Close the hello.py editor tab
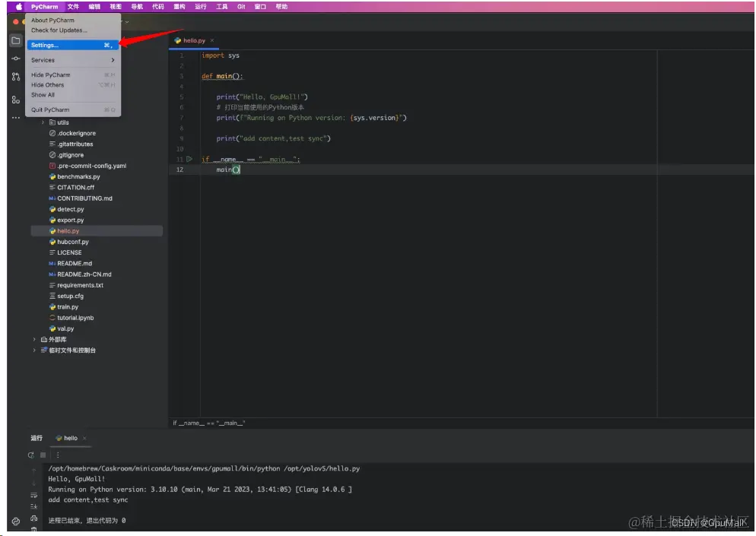This screenshot has width=756, height=536. (211, 40)
